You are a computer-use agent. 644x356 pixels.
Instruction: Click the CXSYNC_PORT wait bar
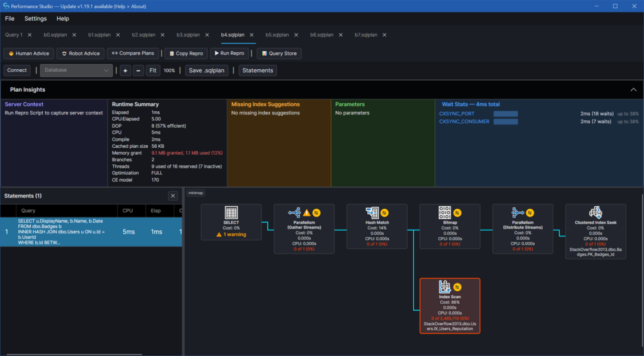pos(506,114)
